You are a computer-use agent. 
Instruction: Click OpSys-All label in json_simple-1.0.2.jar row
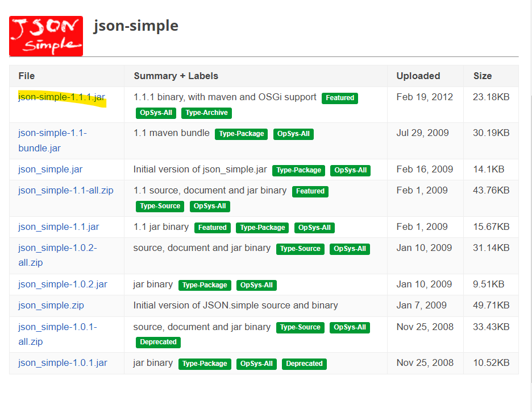pos(256,285)
